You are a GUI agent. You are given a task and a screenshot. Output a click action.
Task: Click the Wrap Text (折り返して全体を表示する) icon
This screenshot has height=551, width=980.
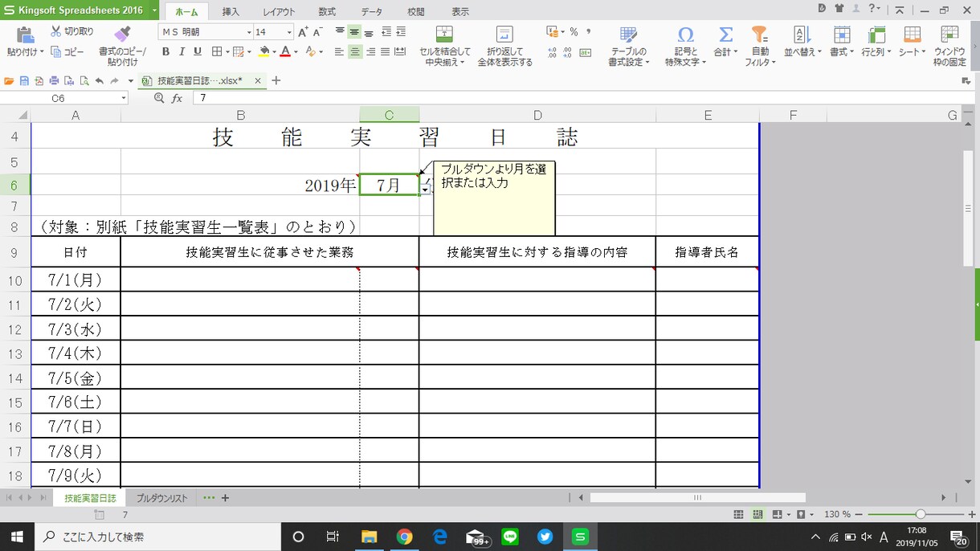pos(504,34)
